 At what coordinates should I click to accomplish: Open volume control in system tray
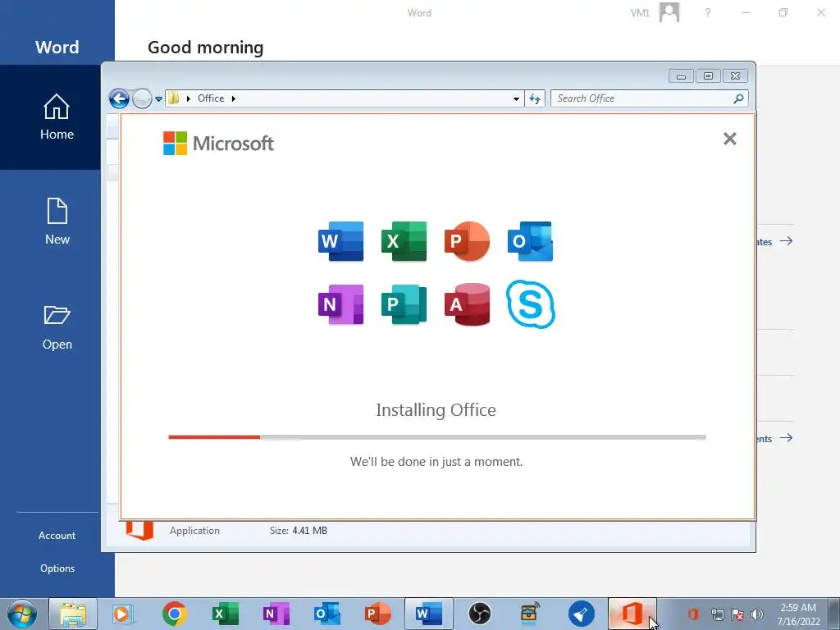pos(757,614)
